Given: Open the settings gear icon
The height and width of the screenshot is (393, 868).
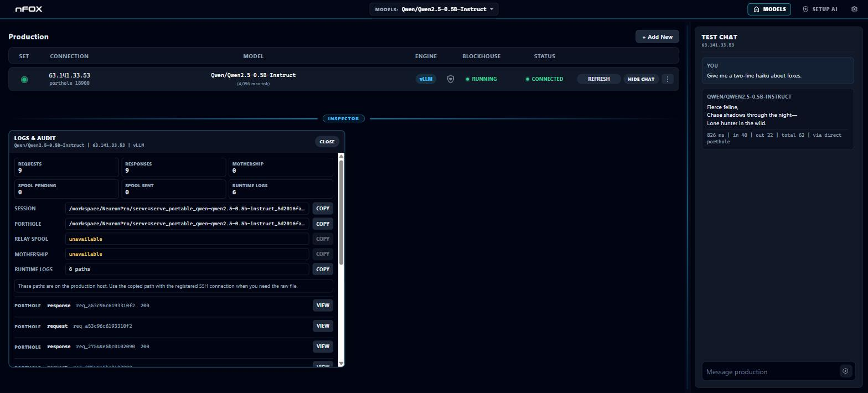Looking at the screenshot, I should tap(854, 9).
